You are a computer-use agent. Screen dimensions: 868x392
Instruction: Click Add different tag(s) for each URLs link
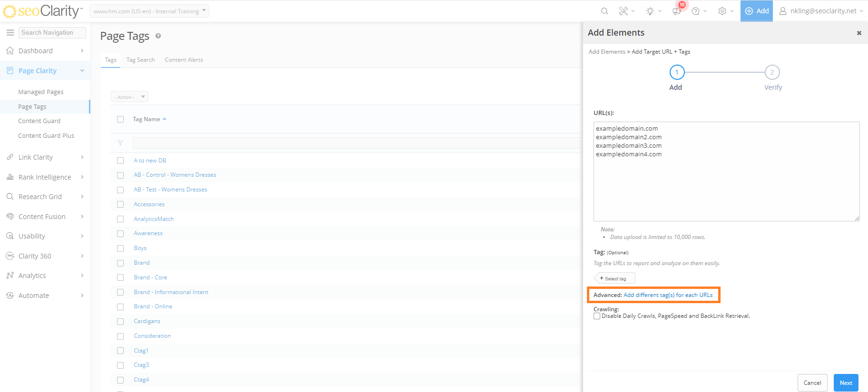(x=668, y=295)
